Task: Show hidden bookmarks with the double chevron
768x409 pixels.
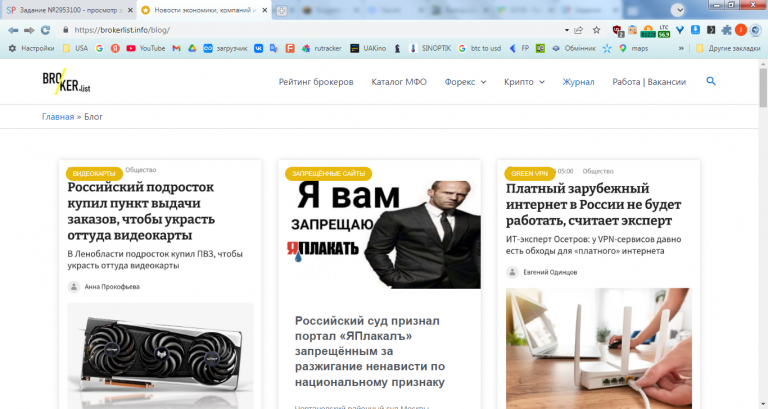Action: click(x=681, y=48)
